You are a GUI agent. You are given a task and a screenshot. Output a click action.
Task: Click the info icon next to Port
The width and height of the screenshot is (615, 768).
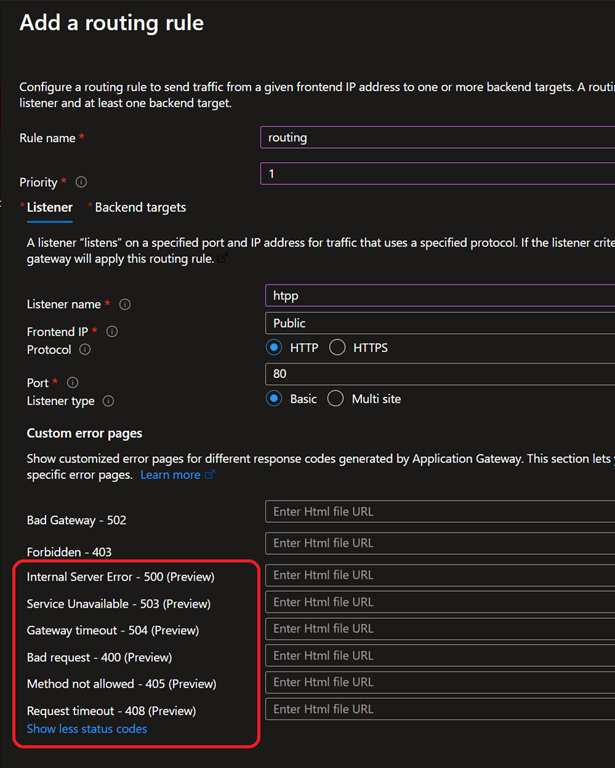click(x=73, y=383)
